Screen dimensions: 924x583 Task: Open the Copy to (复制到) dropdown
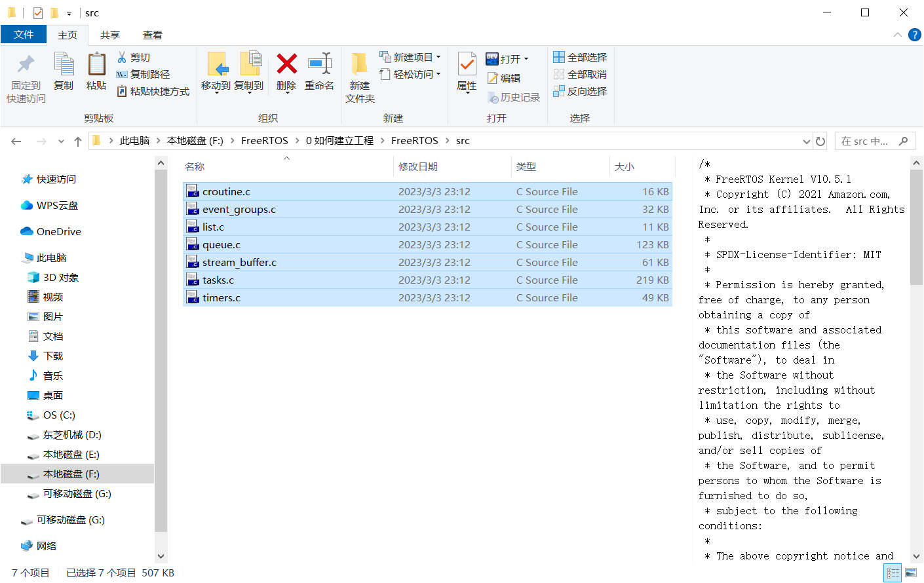click(x=248, y=94)
